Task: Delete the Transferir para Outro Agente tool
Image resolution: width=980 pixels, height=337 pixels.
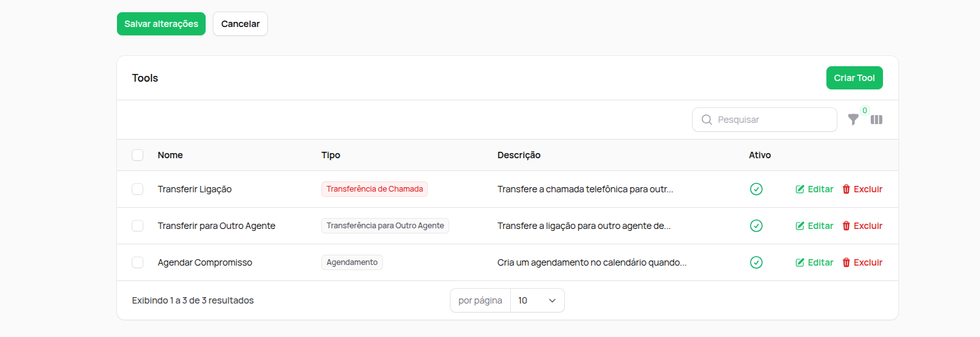Action: [x=862, y=226]
